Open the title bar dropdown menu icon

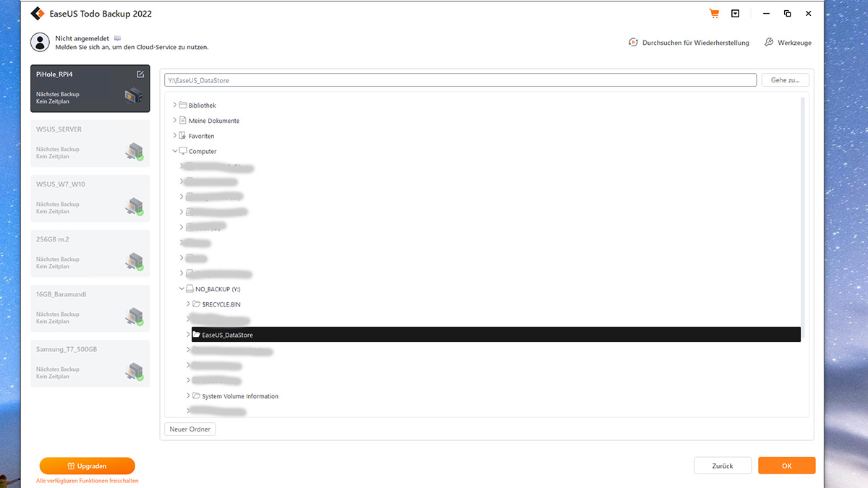pyautogui.click(x=736, y=14)
